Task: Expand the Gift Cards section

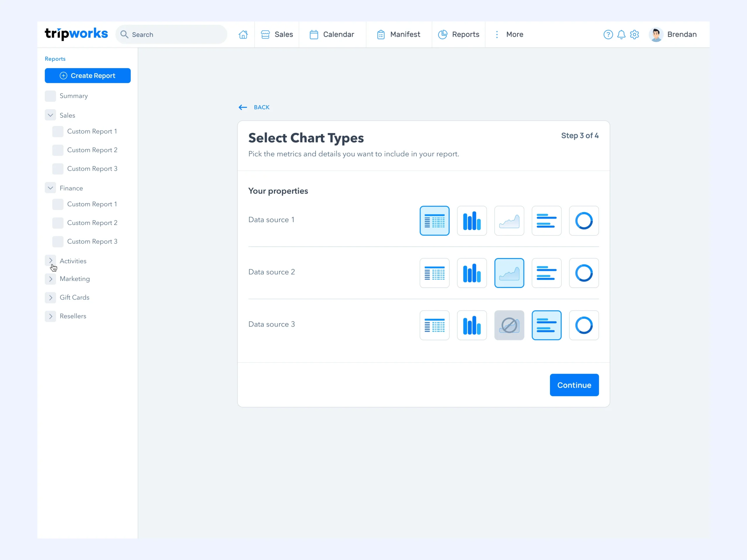Action: click(x=50, y=297)
